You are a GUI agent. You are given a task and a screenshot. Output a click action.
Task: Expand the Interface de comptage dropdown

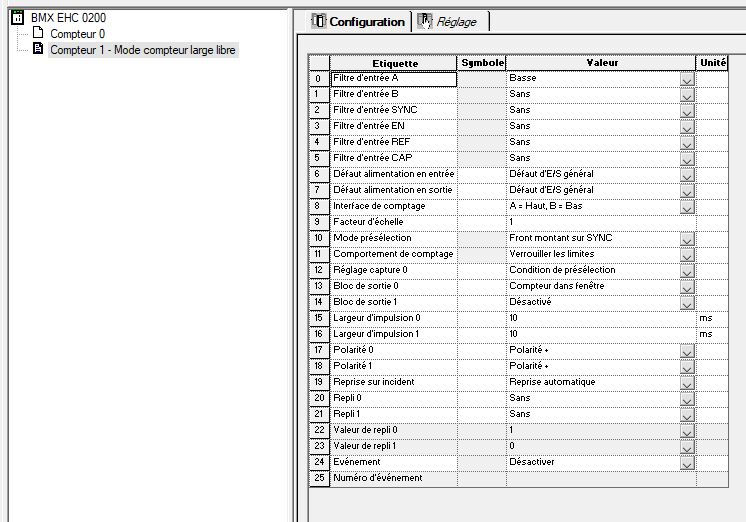point(687,206)
